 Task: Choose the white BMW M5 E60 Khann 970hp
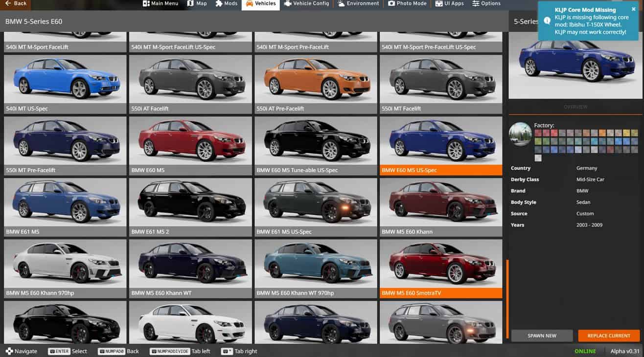[65, 263]
